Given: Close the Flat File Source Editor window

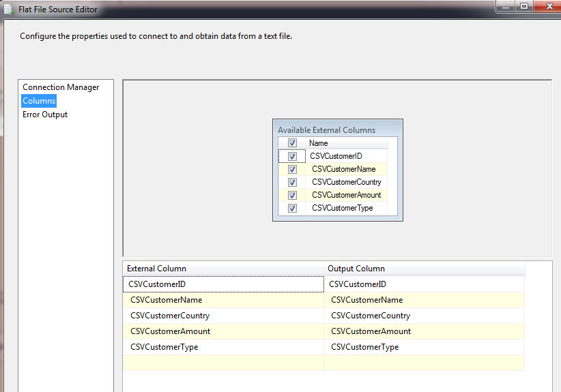Looking at the screenshot, I should pyautogui.click(x=547, y=6).
